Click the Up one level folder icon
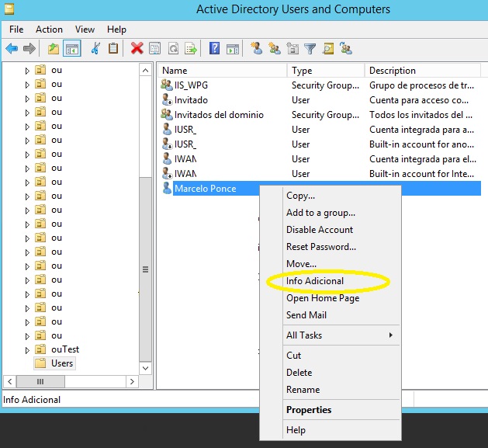Screen dimensions: 488x448 click(54, 48)
